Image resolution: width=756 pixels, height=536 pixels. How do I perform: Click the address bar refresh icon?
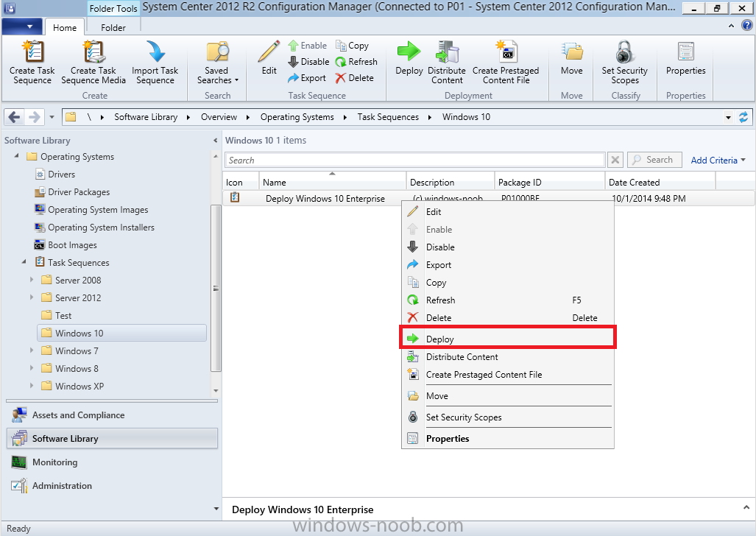(743, 117)
